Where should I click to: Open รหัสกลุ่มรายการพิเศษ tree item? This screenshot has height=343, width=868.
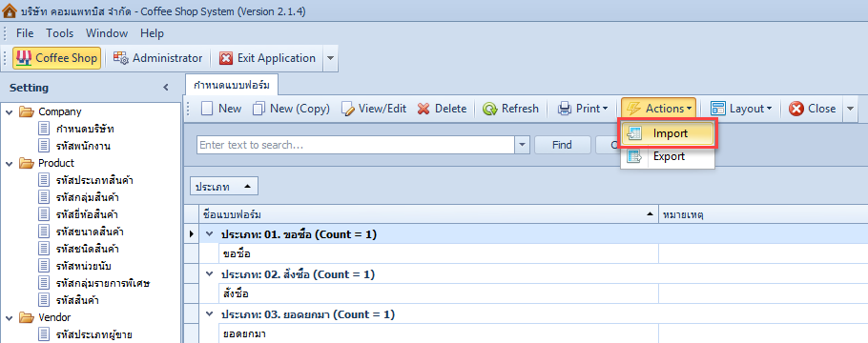104,283
